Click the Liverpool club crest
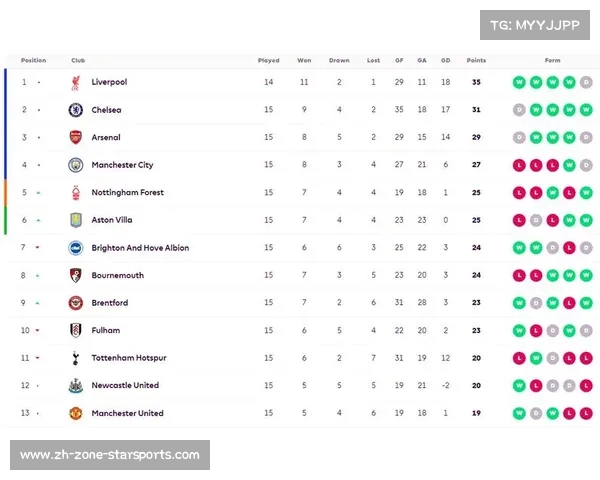600x480 pixels. pos(76,82)
